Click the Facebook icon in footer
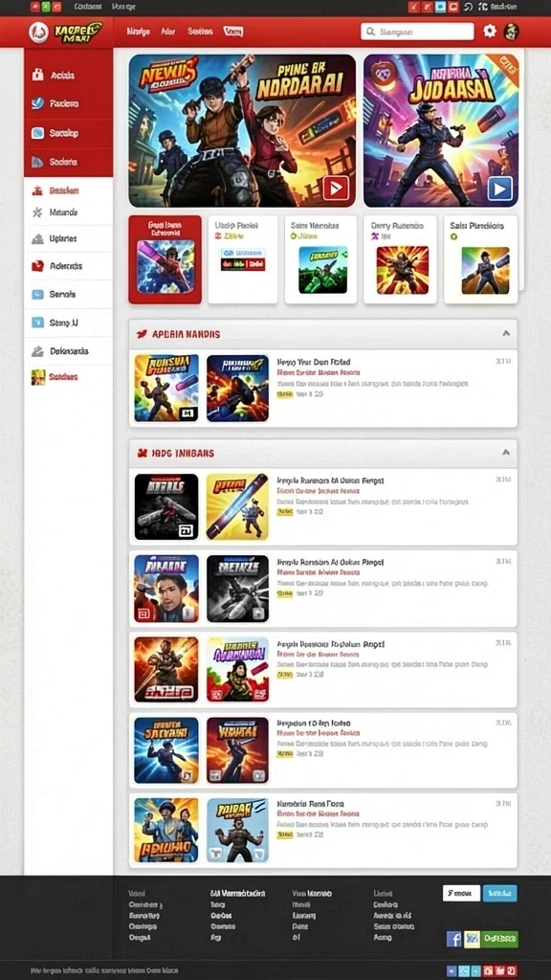This screenshot has width=551, height=980. point(453,939)
